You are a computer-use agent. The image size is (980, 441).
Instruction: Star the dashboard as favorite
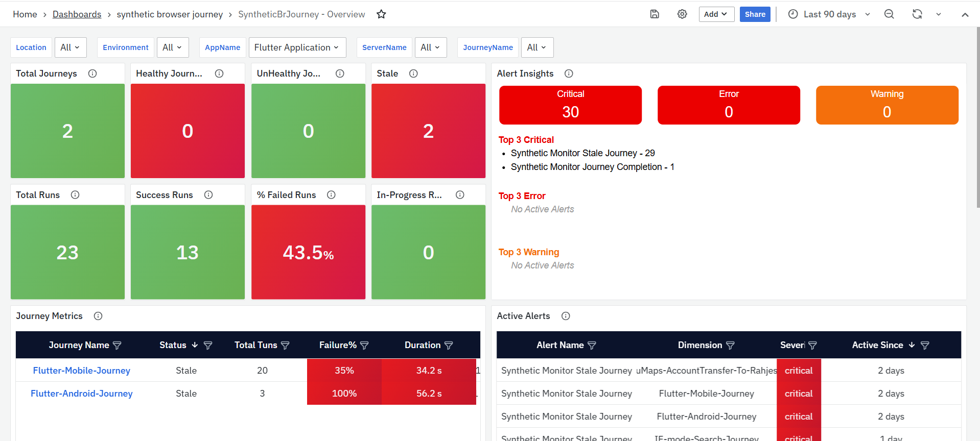tap(381, 14)
